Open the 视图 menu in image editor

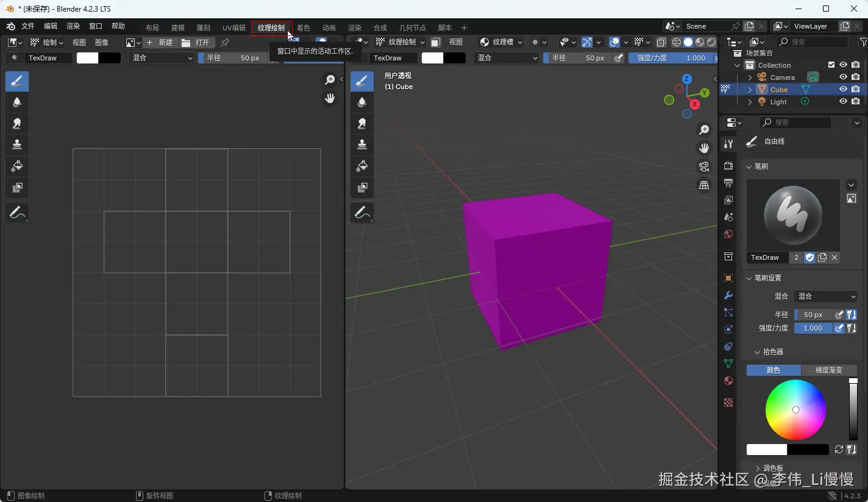tap(79, 43)
